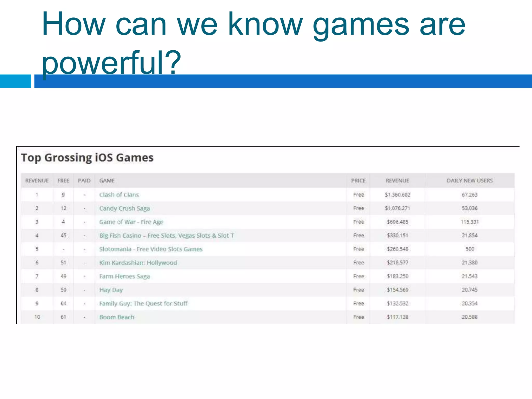The width and height of the screenshot is (532, 399).
Task: Select revenue value $218,577
Action: (398, 263)
